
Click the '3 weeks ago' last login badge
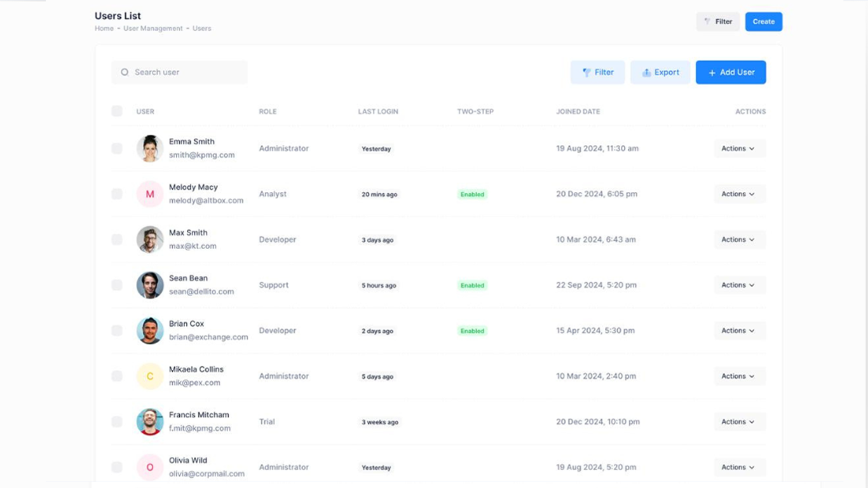pos(380,422)
